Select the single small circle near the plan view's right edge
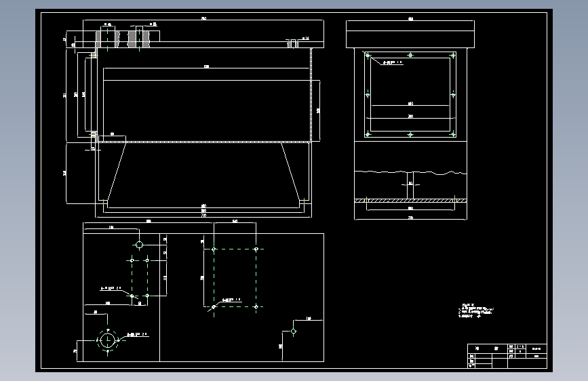 [x=294, y=331]
